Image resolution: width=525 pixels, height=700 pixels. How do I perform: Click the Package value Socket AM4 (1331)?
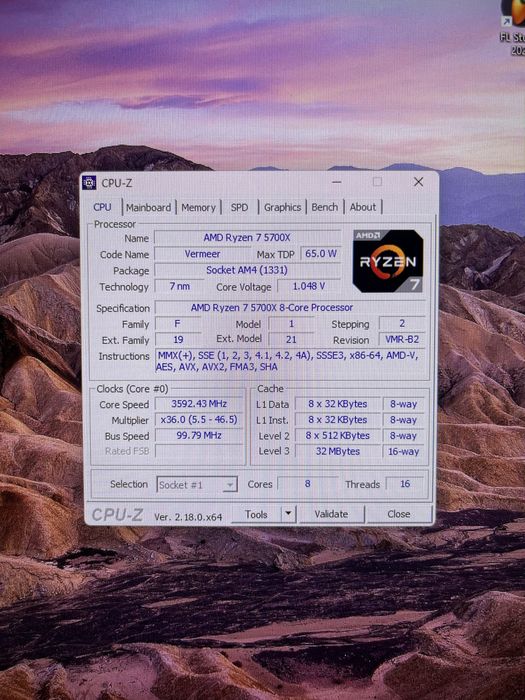pyautogui.click(x=247, y=270)
